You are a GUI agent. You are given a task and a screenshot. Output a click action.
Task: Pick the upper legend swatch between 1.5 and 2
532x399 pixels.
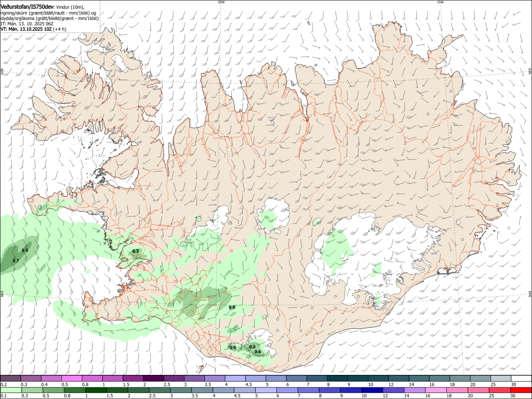click(x=133, y=379)
